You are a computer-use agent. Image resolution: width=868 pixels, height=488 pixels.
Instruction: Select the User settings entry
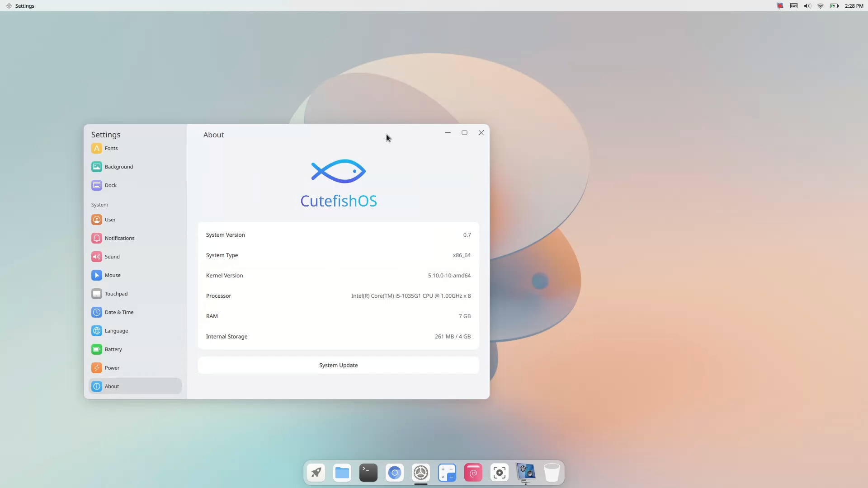[x=135, y=220]
